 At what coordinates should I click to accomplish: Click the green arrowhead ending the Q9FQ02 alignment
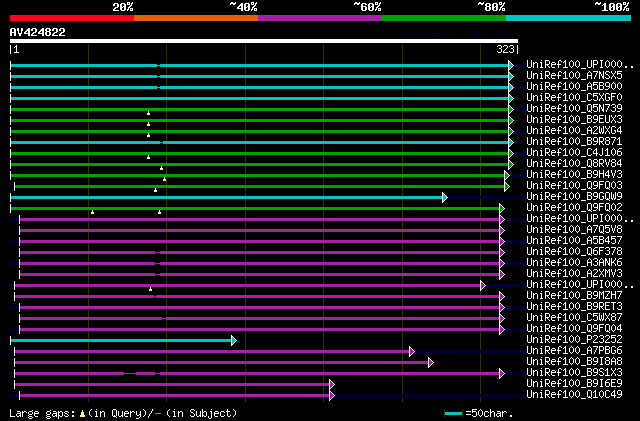coord(502,208)
